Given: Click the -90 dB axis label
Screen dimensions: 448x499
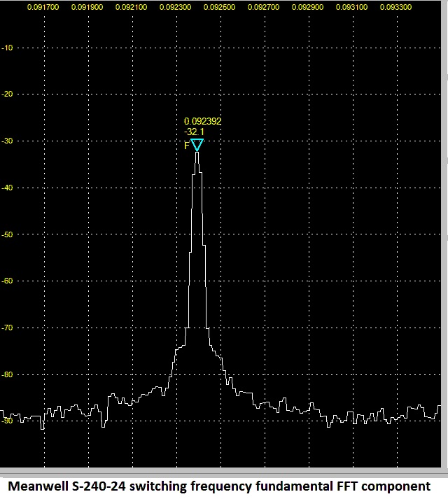Looking at the screenshot, I should point(7,421).
